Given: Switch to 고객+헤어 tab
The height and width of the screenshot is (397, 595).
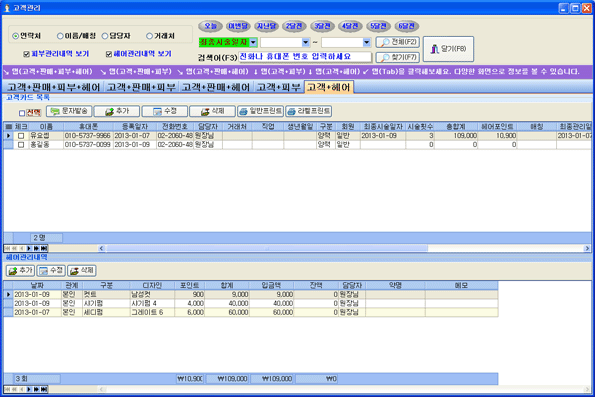Looking at the screenshot, I should pyautogui.click(x=329, y=87).
